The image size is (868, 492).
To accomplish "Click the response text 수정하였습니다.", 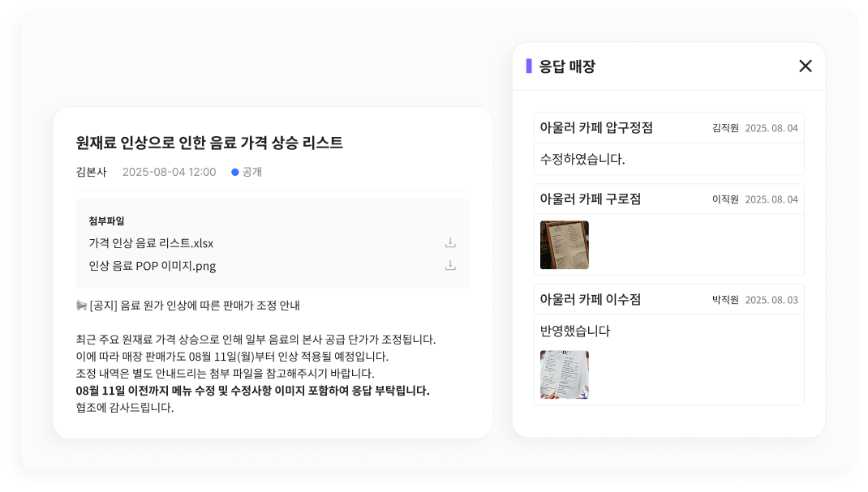I will (x=582, y=159).
